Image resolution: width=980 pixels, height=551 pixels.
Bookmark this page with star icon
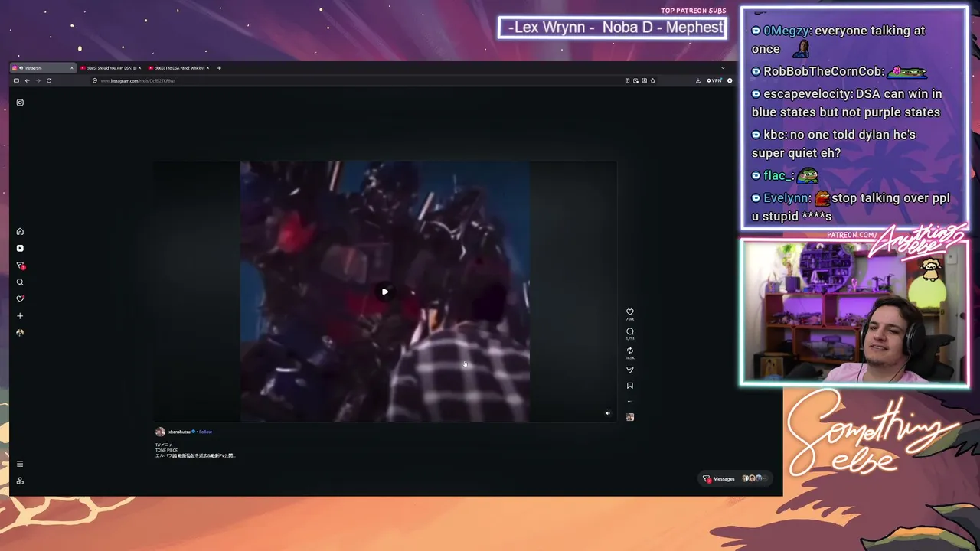[x=652, y=80]
